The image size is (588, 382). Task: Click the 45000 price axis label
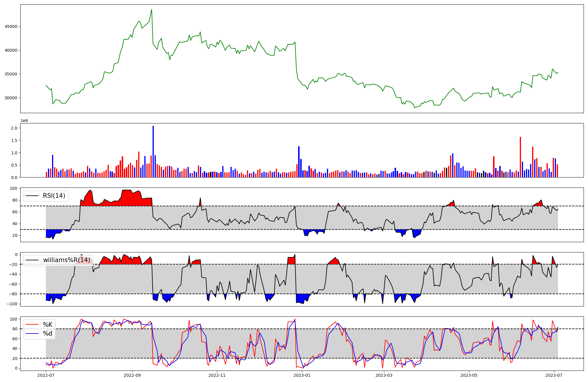11,26
